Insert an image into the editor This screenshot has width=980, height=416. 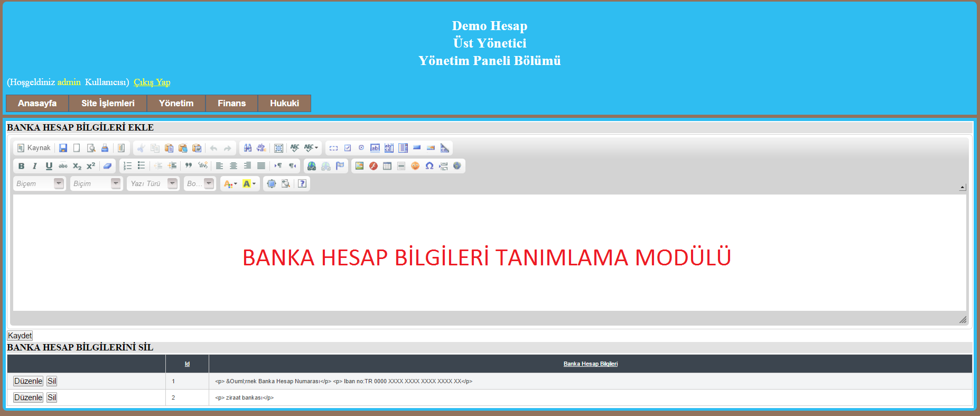pyautogui.click(x=359, y=166)
